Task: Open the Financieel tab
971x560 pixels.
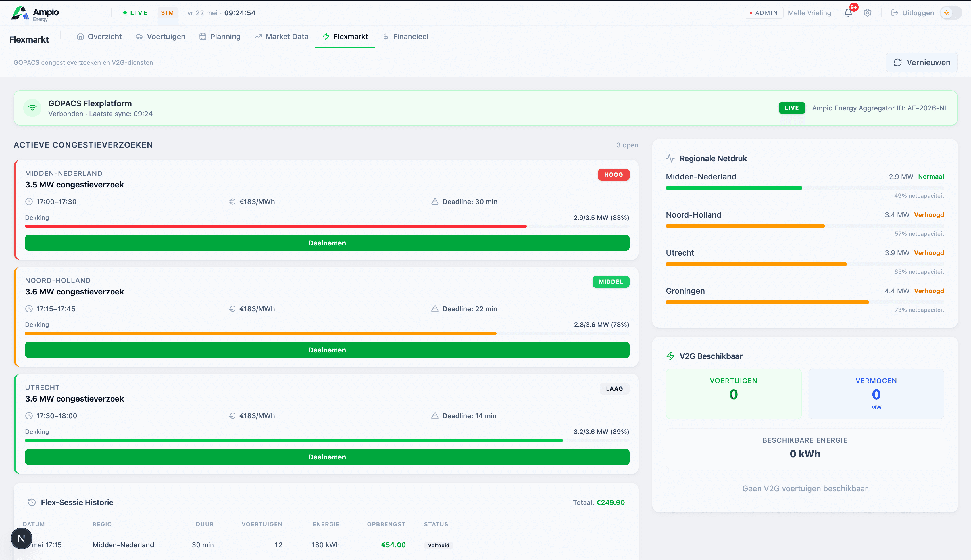Action: pyautogui.click(x=405, y=37)
